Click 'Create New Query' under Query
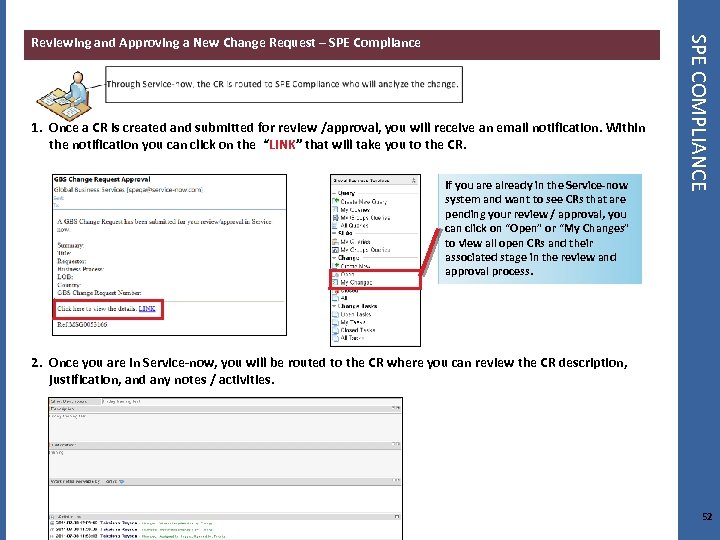Viewport: 720px width, 540px height. click(x=364, y=202)
